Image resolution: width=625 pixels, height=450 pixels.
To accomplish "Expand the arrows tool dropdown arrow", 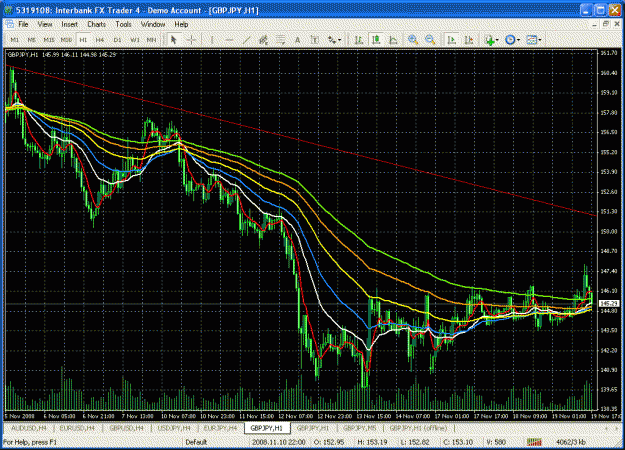I will coord(340,40).
